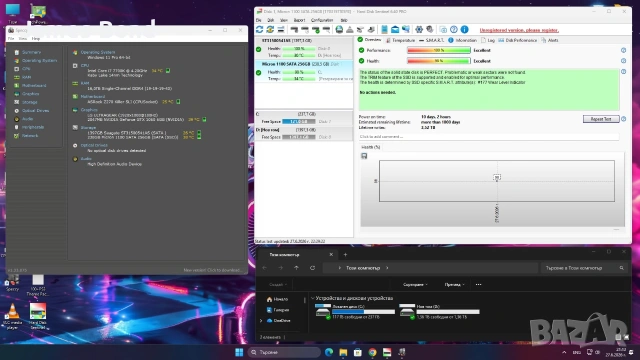Click the Microsoft Store taskbar icon
Screen dimensions: 640x360
[x=358, y=352]
